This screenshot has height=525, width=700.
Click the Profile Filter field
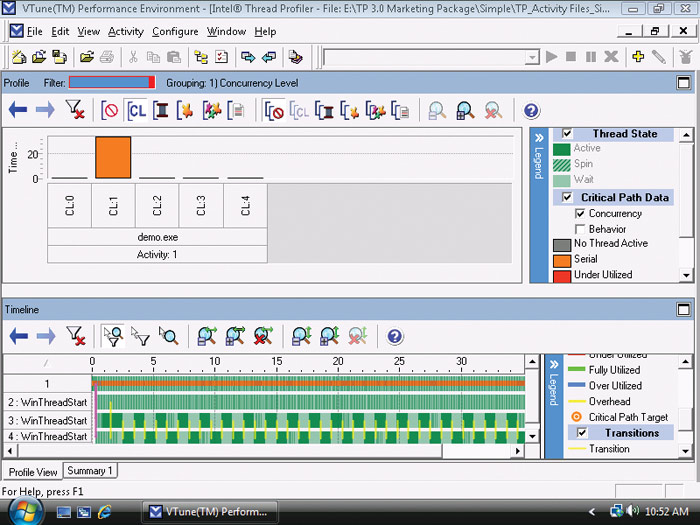(112, 83)
